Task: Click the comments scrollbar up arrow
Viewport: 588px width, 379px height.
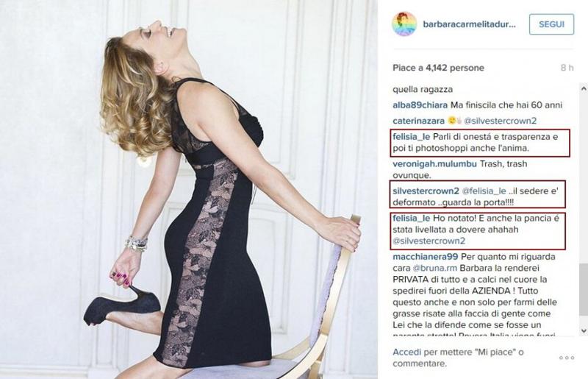Action: click(x=584, y=88)
